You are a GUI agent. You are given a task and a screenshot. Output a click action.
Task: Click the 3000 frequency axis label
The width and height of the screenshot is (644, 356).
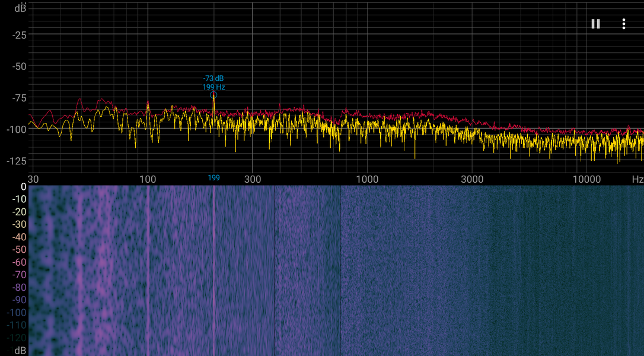click(472, 179)
